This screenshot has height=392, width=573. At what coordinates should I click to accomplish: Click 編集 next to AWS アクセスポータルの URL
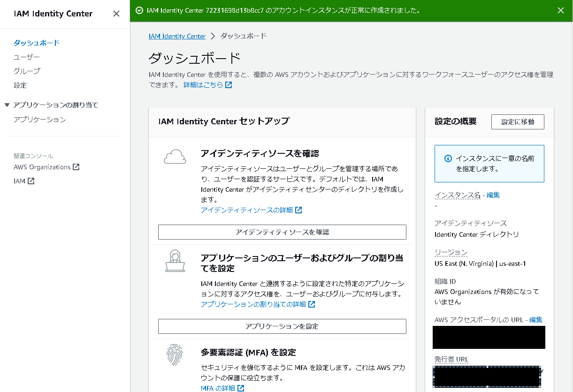coord(536,320)
